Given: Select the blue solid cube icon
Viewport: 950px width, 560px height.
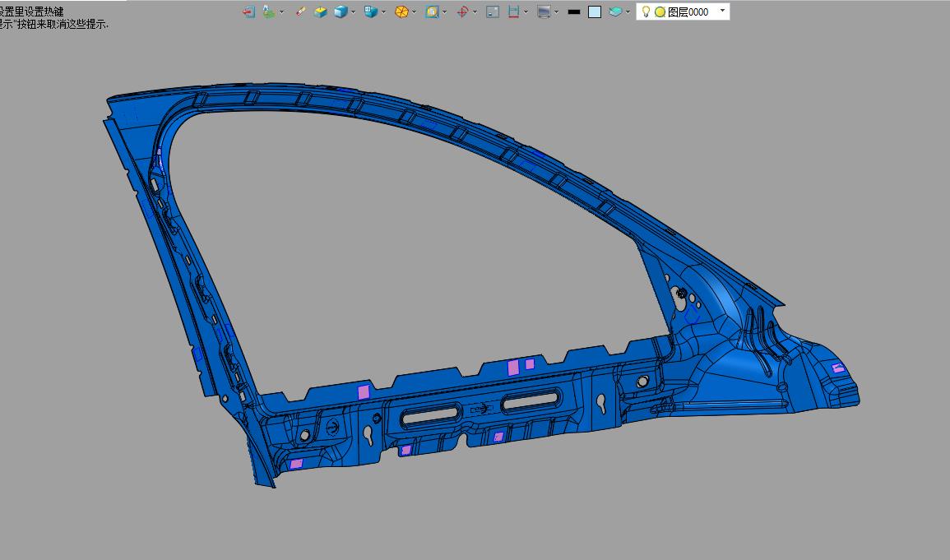Looking at the screenshot, I should point(341,12).
